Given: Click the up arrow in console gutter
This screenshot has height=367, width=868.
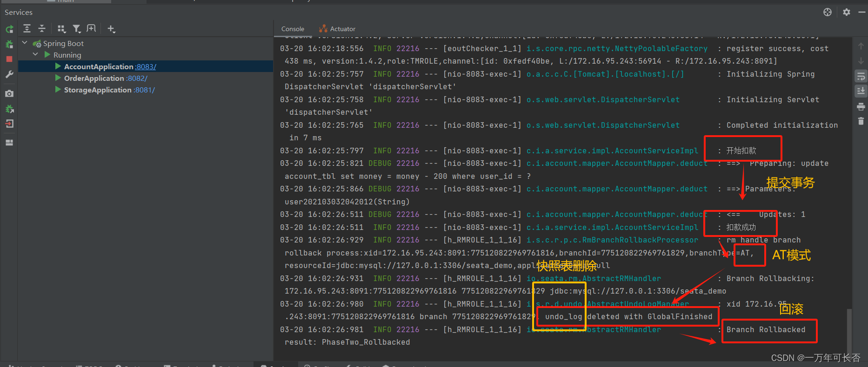Looking at the screenshot, I should pyautogui.click(x=861, y=46).
